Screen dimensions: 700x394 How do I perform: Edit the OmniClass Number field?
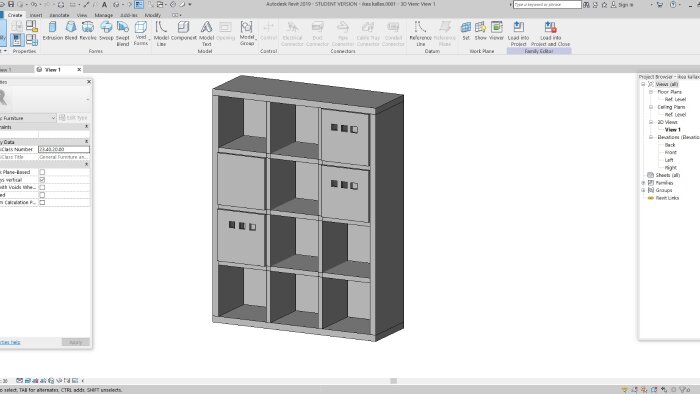pos(64,149)
